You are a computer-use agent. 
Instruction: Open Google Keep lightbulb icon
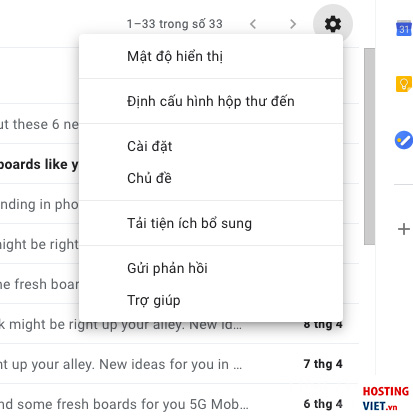(404, 84)
